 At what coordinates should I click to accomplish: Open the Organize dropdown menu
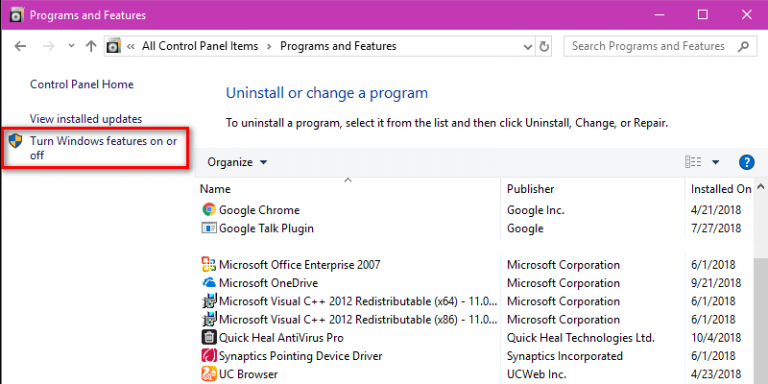point(237,162)
